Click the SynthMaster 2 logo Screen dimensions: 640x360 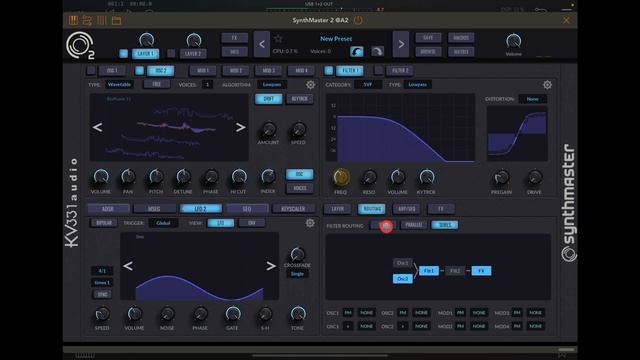(80, 45)
